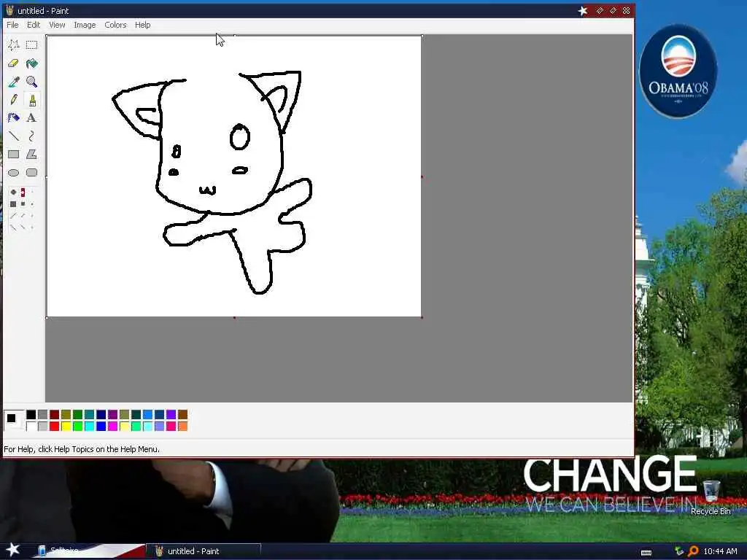This screenshot has width=747, height=560.
Task: Click the canvas bottom-edge middle handle
Action: [234, 317]
